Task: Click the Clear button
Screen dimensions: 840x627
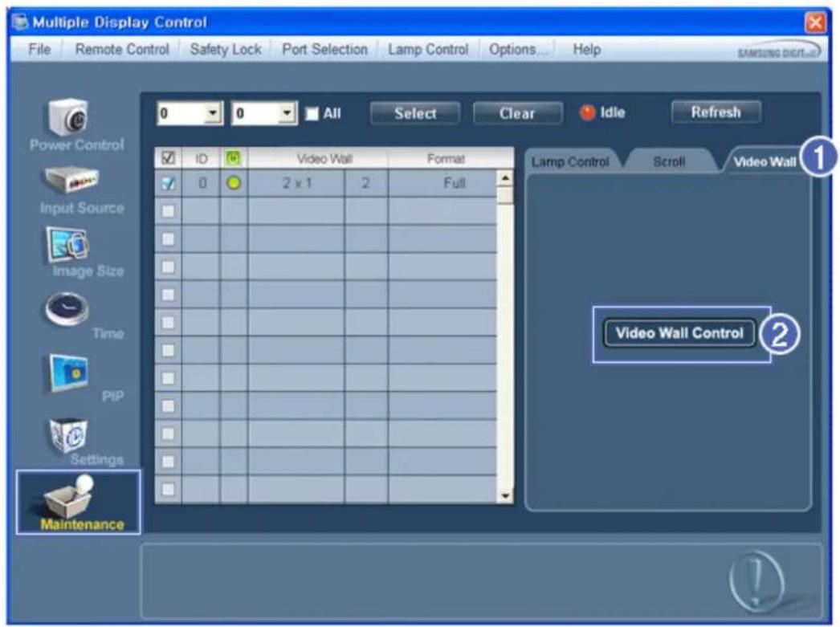Action: [x=517, y=113]
